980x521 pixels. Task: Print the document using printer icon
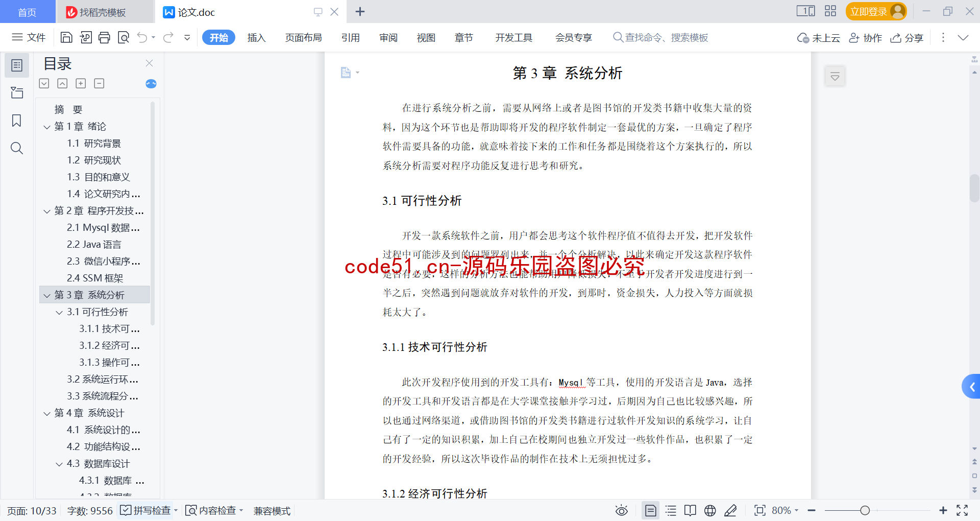[x=104, y=37]
